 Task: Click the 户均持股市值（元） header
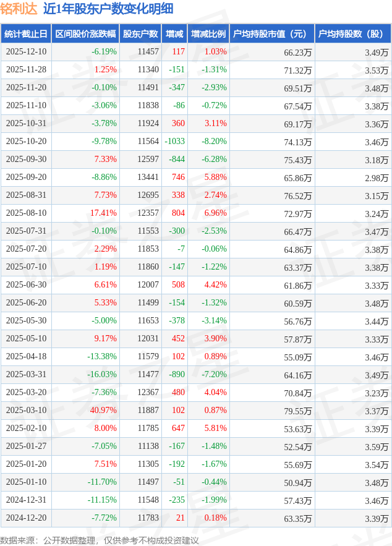point(272,34)
